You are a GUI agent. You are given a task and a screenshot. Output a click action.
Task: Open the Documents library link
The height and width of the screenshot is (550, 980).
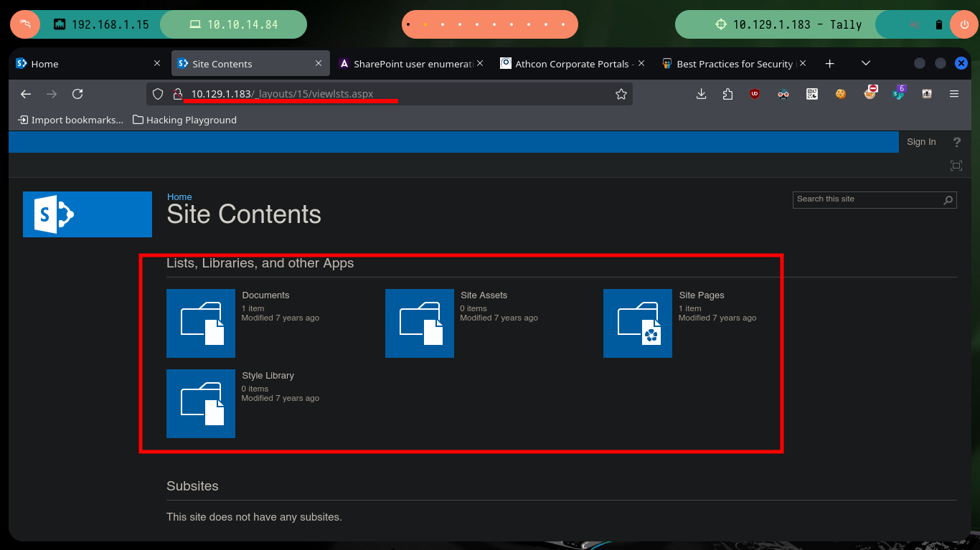pyautogui.click(x=265, y=295)
